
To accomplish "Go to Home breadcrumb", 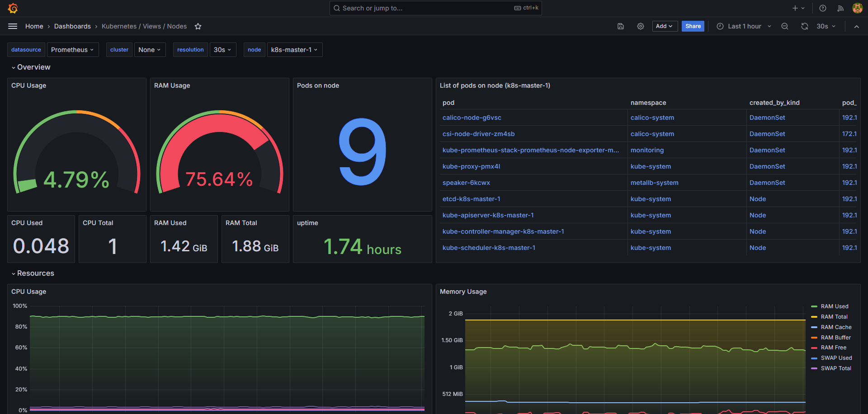I will (x=34, y=26).
